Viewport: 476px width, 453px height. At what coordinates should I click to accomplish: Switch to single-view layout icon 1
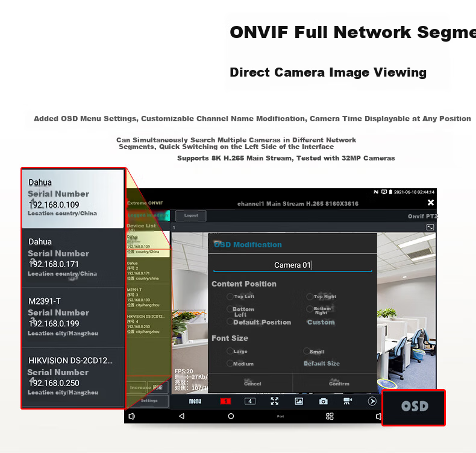[x=225, y=401]
